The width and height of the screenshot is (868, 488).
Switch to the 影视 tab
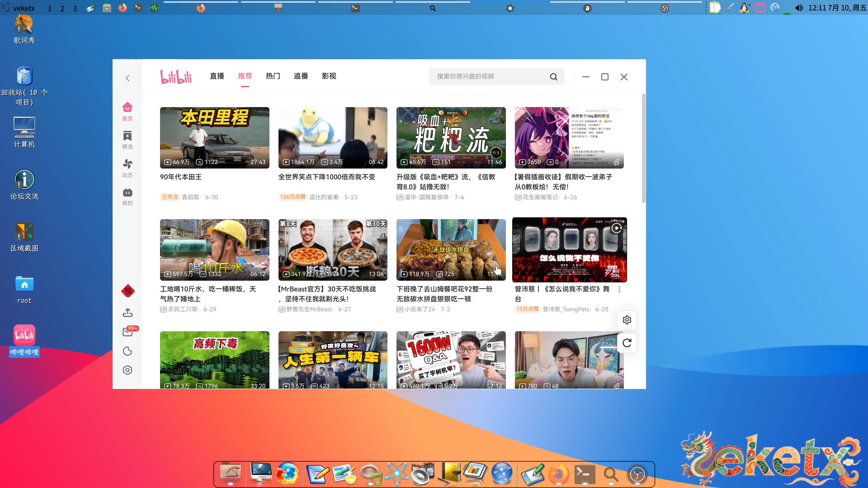pos(329,76)
